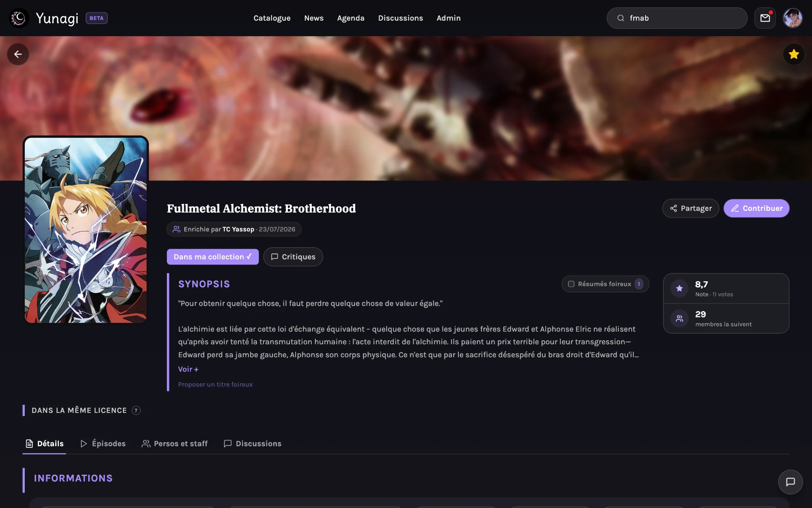This screenshot has width=812, height=508.
Task: Click the Contribuer button
Action: click(x=756, y=208)
